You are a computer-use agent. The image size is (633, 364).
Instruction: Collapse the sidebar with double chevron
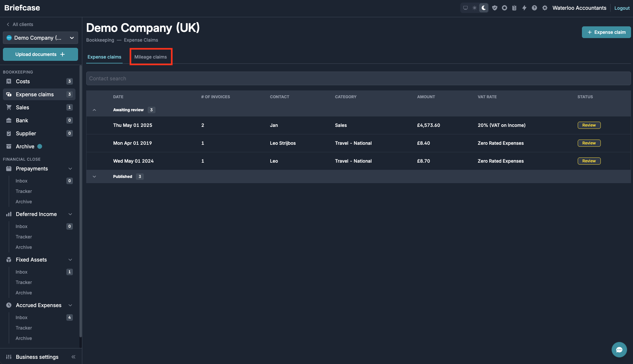(x=74, y=357)
